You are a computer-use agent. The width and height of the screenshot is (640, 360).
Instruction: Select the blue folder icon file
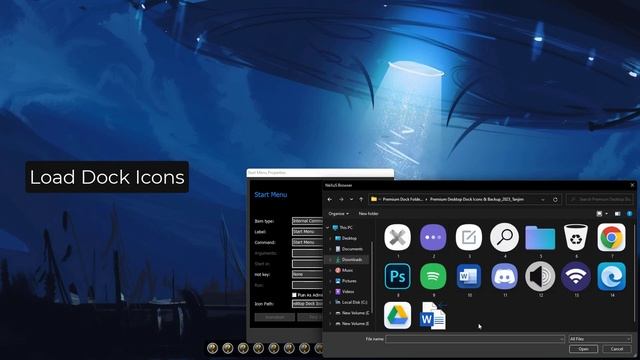point(540,238)
